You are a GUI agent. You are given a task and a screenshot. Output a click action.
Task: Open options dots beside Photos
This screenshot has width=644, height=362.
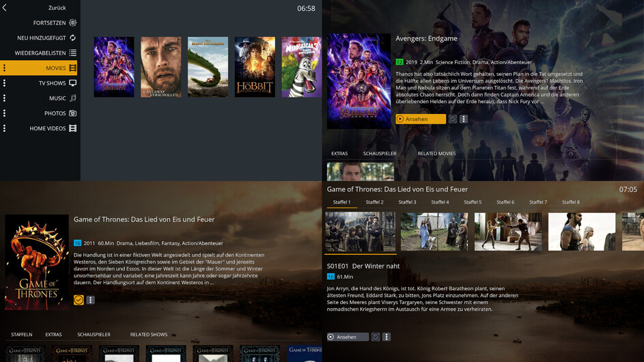coord(5,113)
